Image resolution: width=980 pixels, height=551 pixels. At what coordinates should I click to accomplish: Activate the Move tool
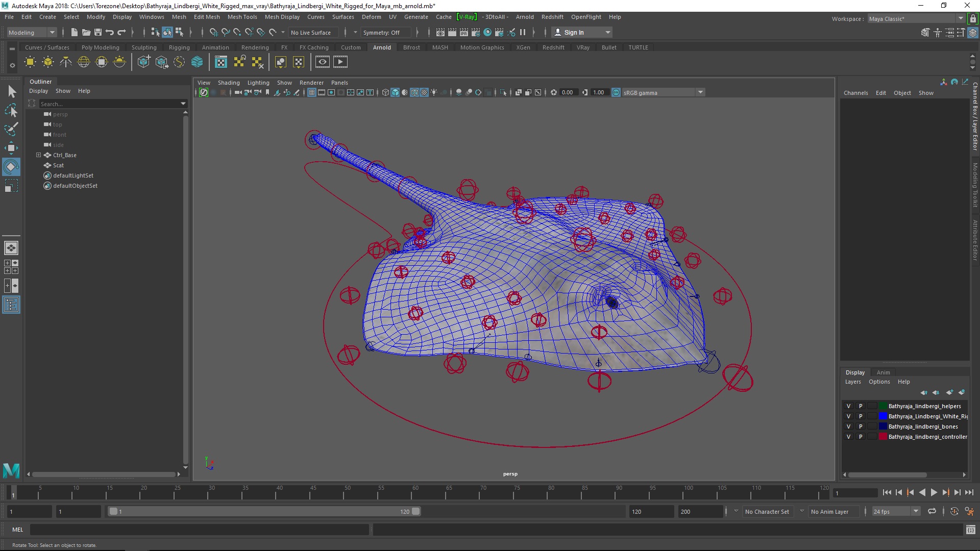(11, 148)
